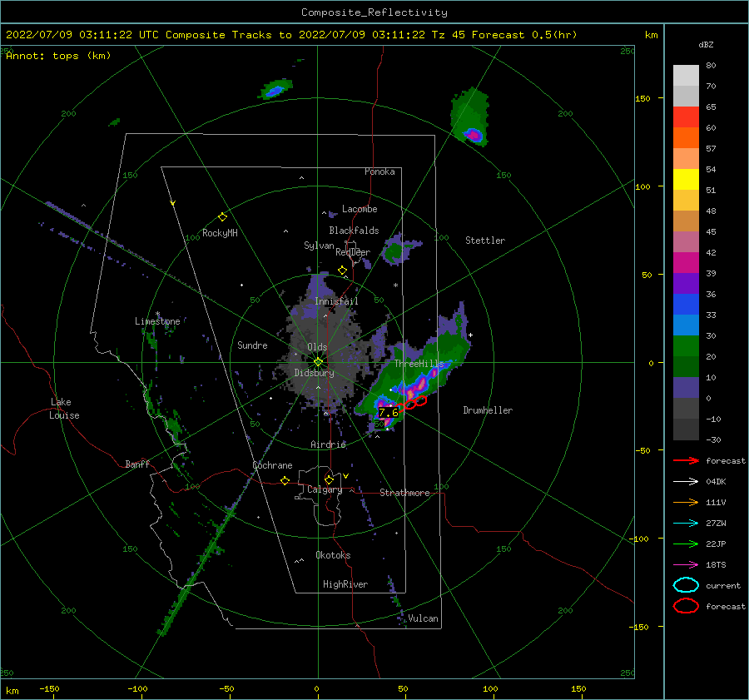Click the UTC Composite Tracks header line
The width and height of the screenshot is (749, 700).
pos(291,35)
